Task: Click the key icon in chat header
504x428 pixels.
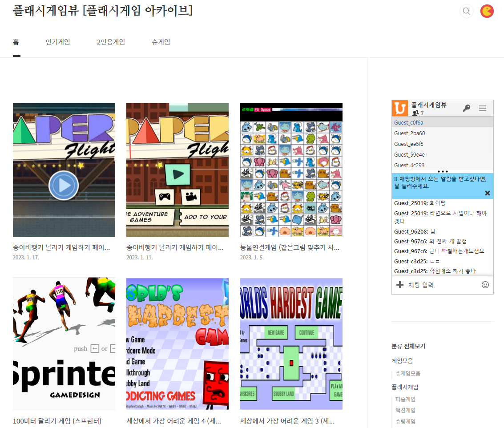Action: [467, 108]
